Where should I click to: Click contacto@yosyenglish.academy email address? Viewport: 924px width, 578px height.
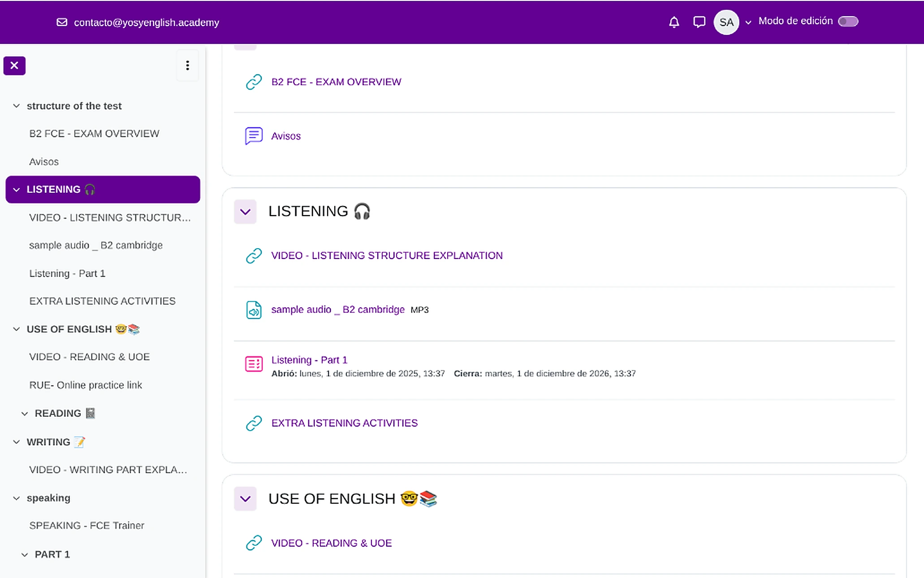tap(147, 22)
